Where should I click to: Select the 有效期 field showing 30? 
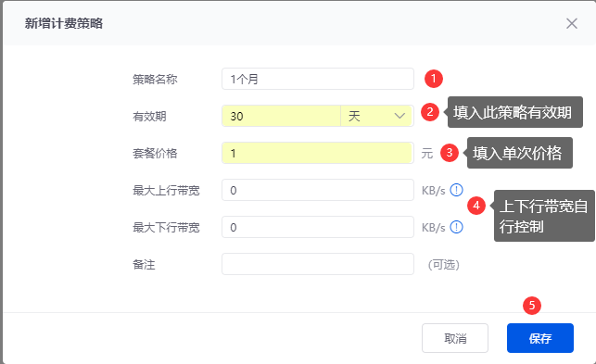pyautogui.click(x=281, y=116)
